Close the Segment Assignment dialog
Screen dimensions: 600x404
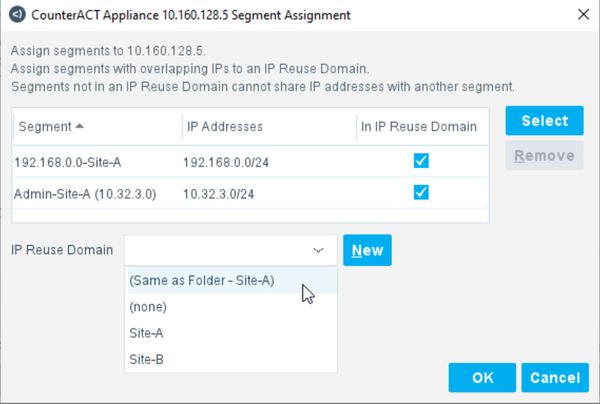pyautogui.click(x=583, y=13)
